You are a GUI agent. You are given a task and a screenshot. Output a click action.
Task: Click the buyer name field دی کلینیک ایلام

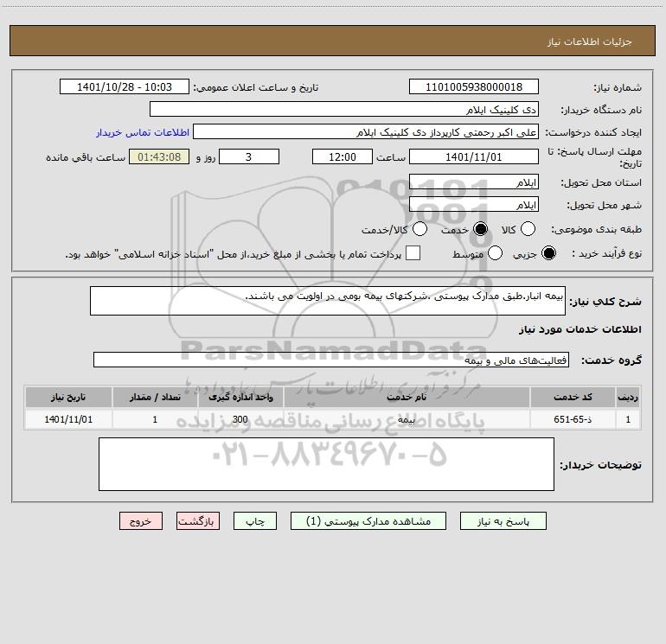[x=344, y=109]
